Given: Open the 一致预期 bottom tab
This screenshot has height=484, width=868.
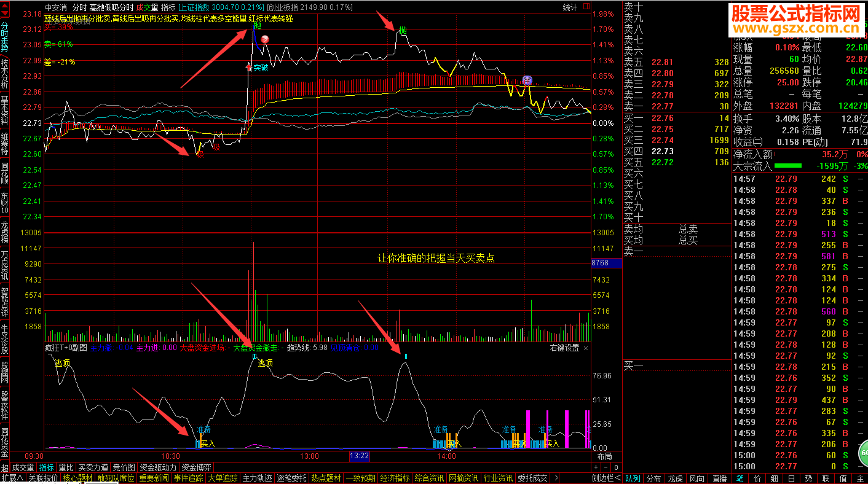Looking at the screenshot, I should [x=361, y=478].
